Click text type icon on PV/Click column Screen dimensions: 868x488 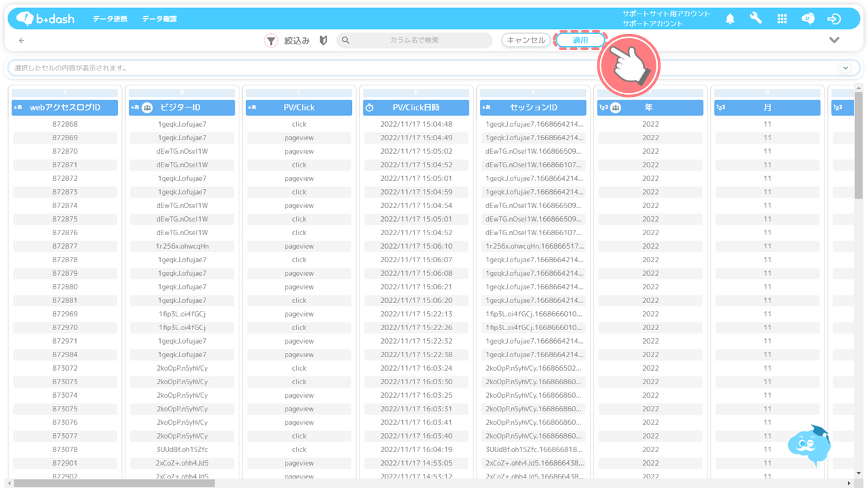(253, 107)
